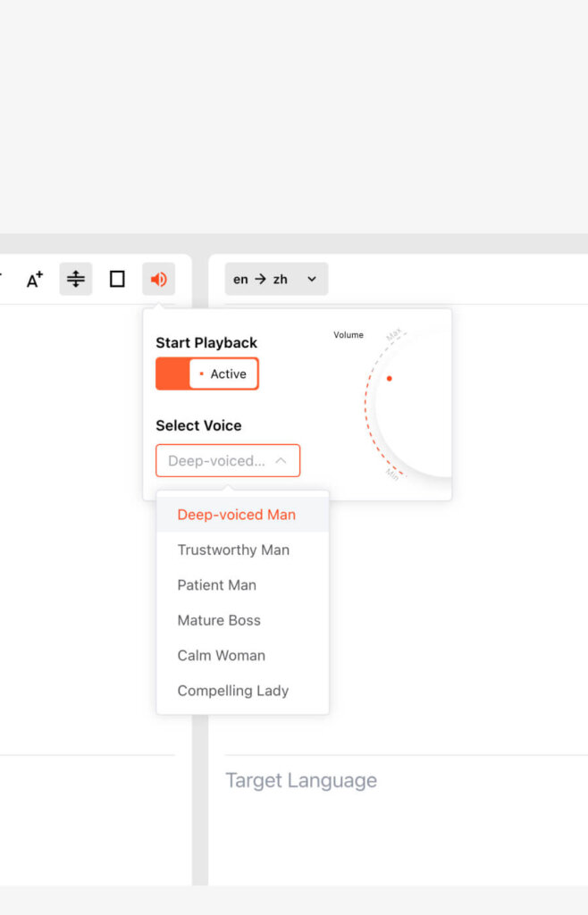Click the chevron beside en → zh
588x915 pixels.
(x=312, y=279)
